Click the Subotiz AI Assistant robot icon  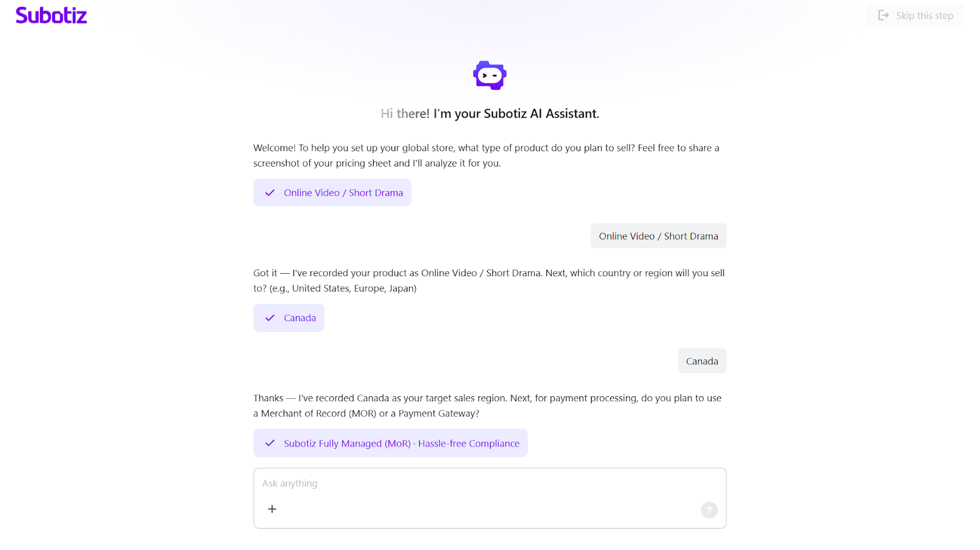coord(489,75)
